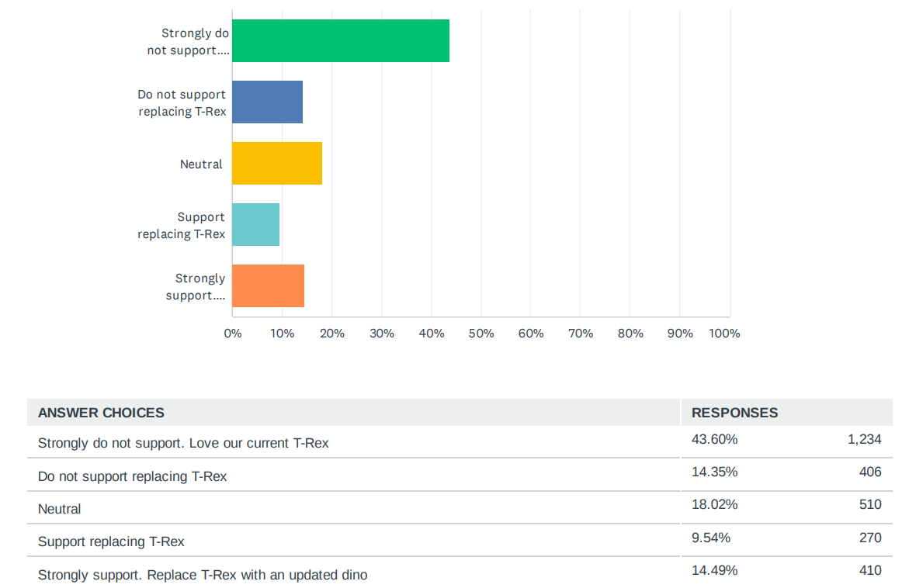Image resolution: width=909 pixels, height=588 pixels.
Task: Select the orange Strongly support bar
Action: coord(268,285)
